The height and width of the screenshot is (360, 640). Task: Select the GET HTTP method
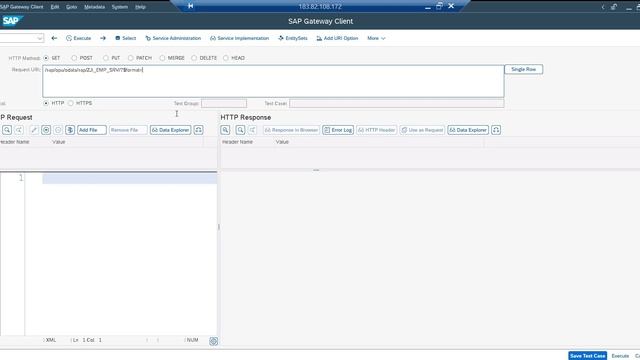(46, 58)
